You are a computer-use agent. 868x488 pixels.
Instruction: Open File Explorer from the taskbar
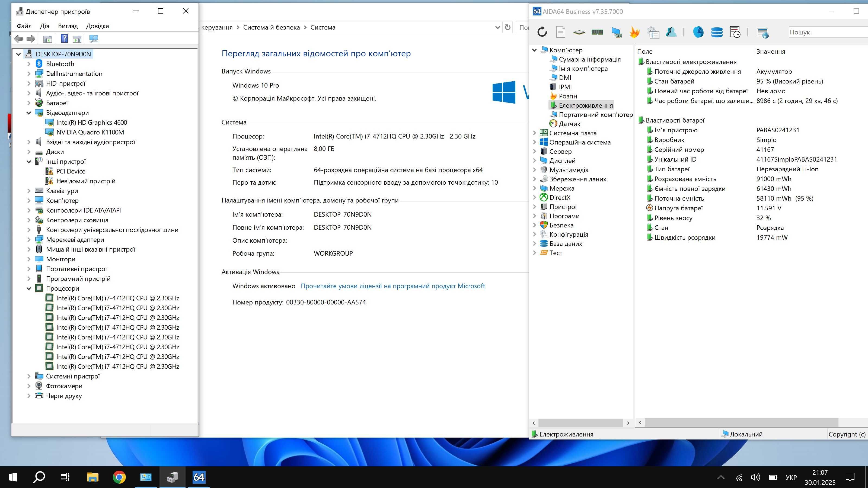coord(92,477)
